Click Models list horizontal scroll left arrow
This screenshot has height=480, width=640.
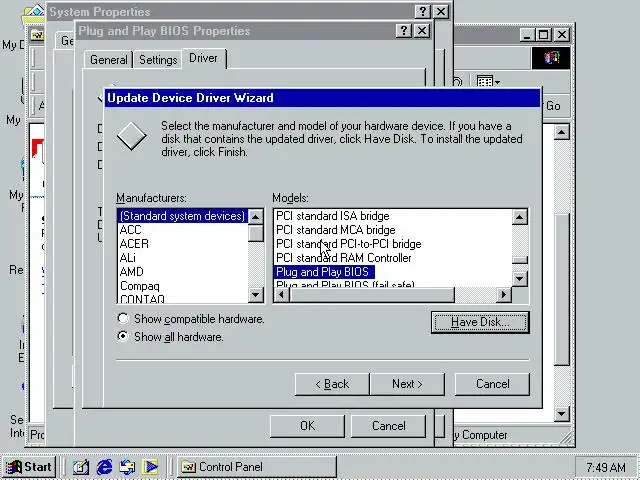pos(282,294)
